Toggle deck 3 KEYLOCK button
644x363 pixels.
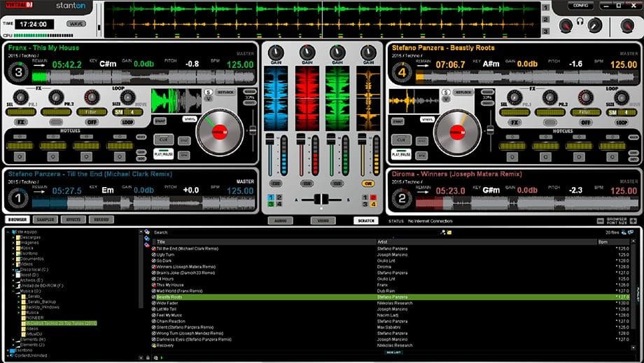tap(225, 93)
